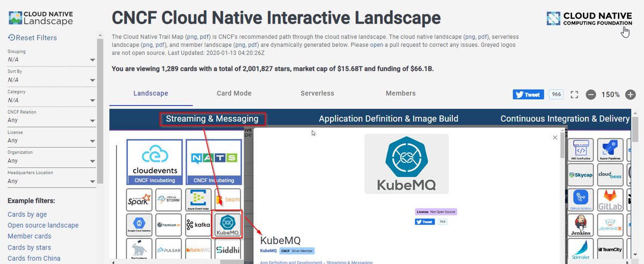Click the Cloud Native Landscape logo
The image size is (644, 264).
point(41,17)
